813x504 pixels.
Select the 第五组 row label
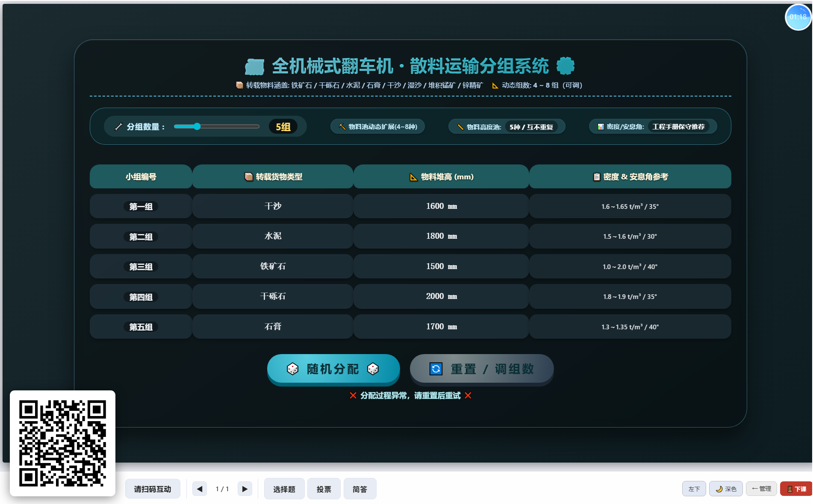141,327
